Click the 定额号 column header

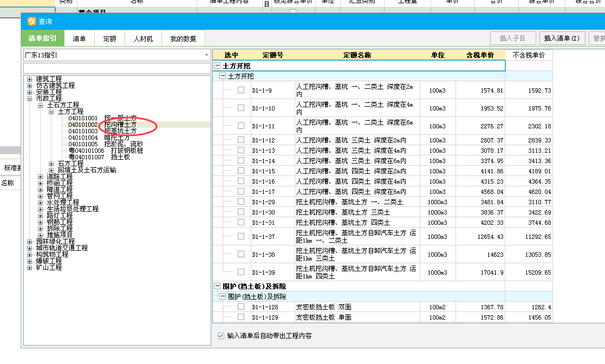click(x=273, y=55)
